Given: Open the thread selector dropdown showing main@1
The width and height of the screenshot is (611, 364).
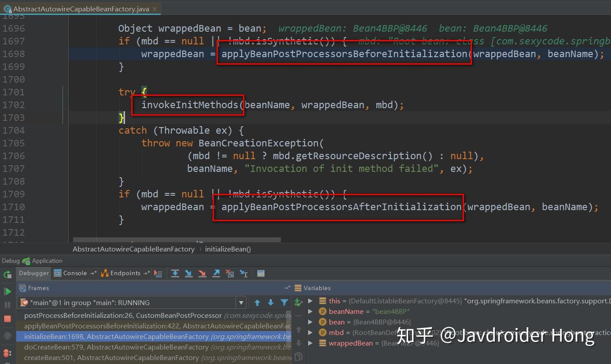Looking at the screenshot, I should (x=241, y=302).
